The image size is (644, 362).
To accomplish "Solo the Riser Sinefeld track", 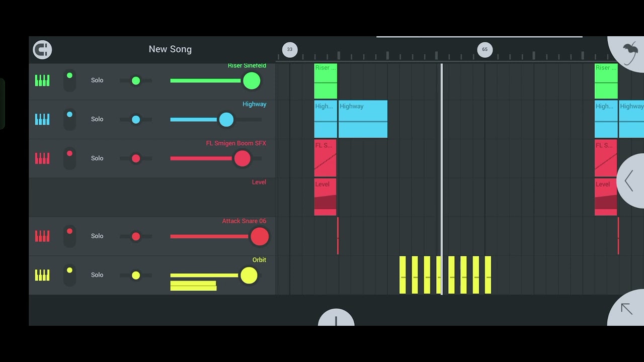I will pyautogui.click(x=97, y=80).
